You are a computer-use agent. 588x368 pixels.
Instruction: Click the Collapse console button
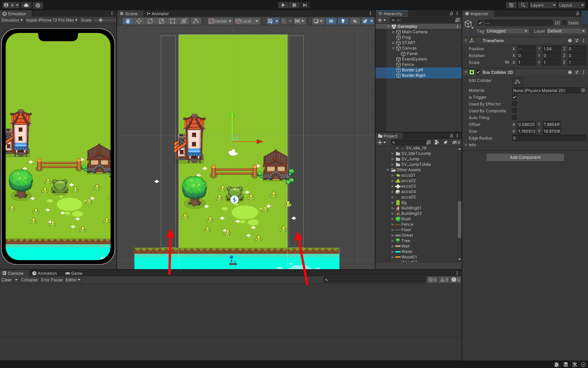pos(29,280)
